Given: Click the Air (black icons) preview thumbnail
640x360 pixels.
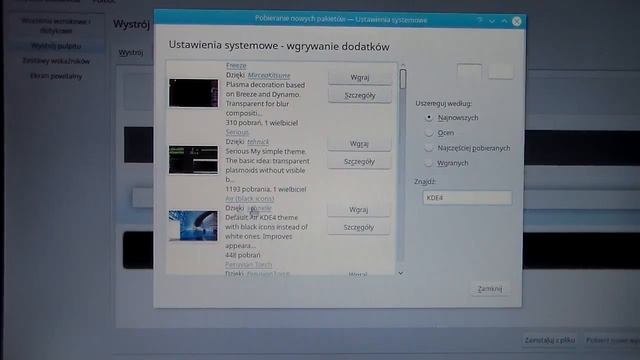Looking at the screenshot, I should 193,225.
